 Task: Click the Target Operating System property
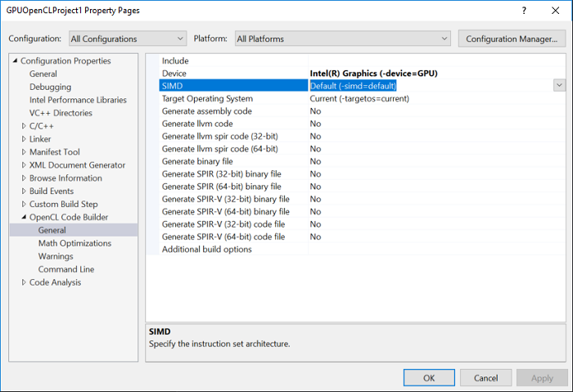234,99
